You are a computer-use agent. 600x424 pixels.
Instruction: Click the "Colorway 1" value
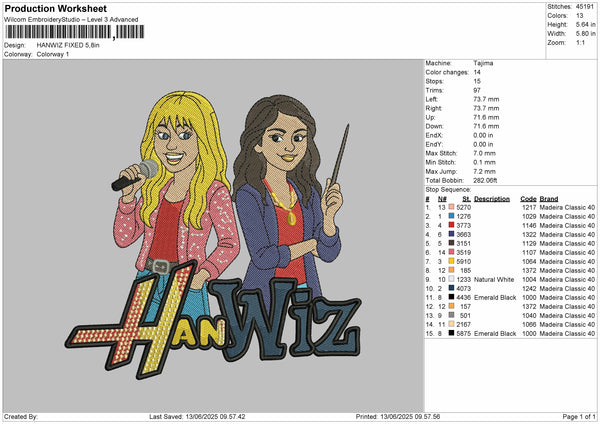tap(53, 54)
